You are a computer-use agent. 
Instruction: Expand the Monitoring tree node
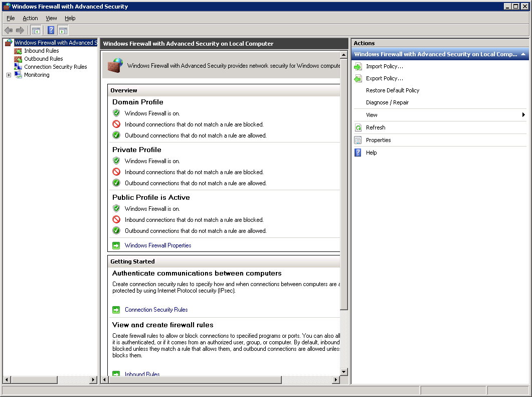pyautogui.click(x=9, y=75)
